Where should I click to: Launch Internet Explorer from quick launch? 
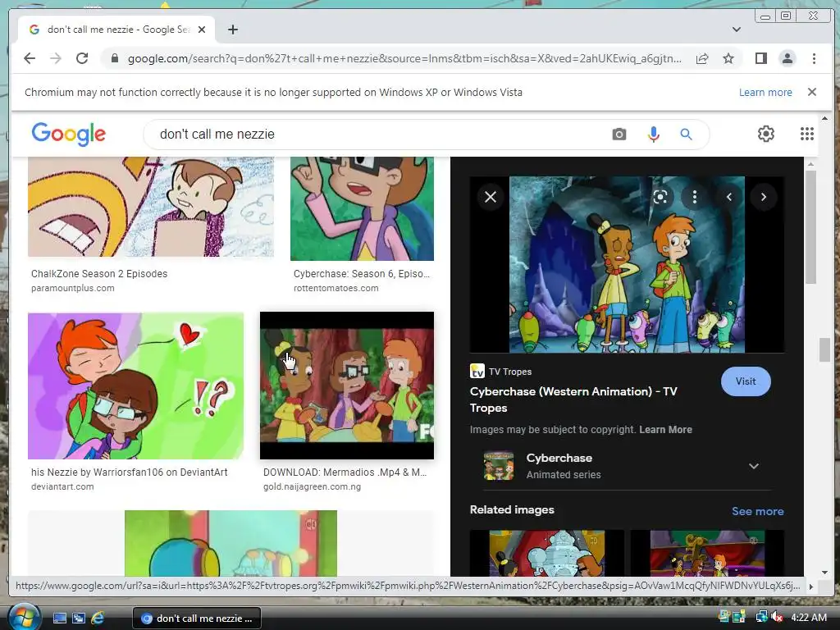pyautogui.click(x=98, y=618)
